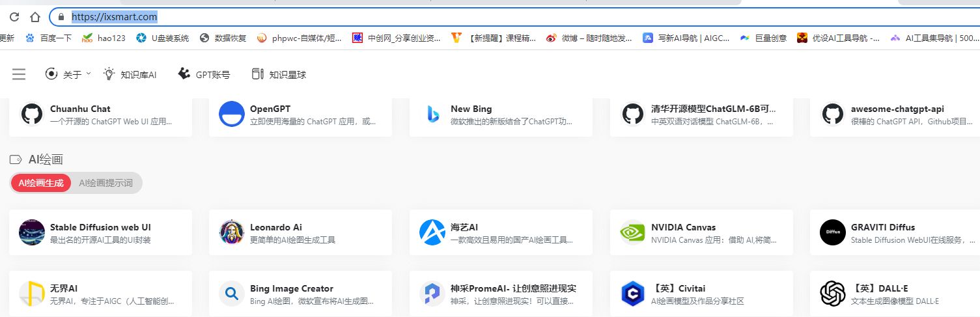Viewport: 980px width, 317px height.
Task: Open the 【英】DALL·E card title
Action: pos(881,288)
